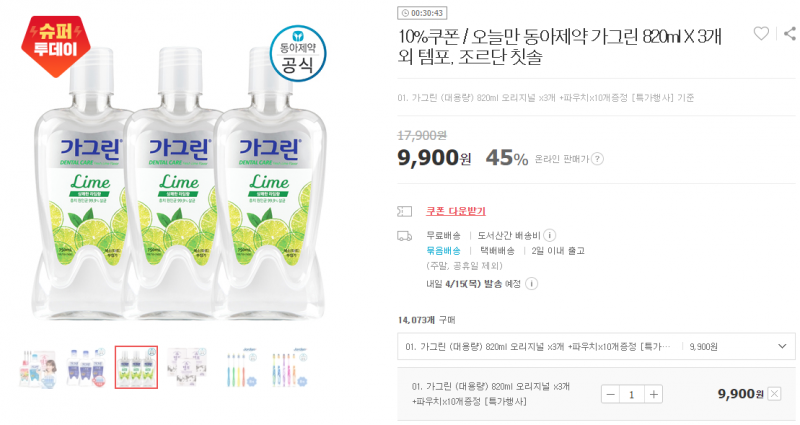Click the coupon ticket icon
Image resolution: width=800 pixels, height=425 pixels.
[404, 211]
